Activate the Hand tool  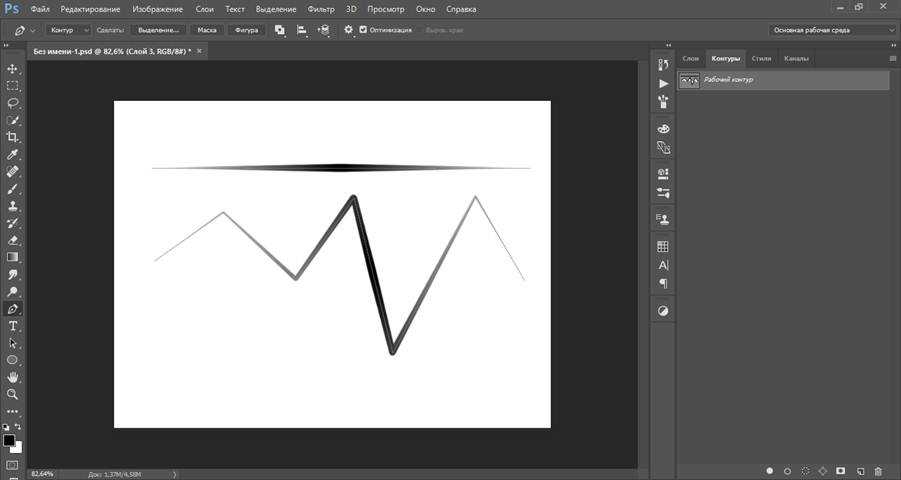point(13,377)
